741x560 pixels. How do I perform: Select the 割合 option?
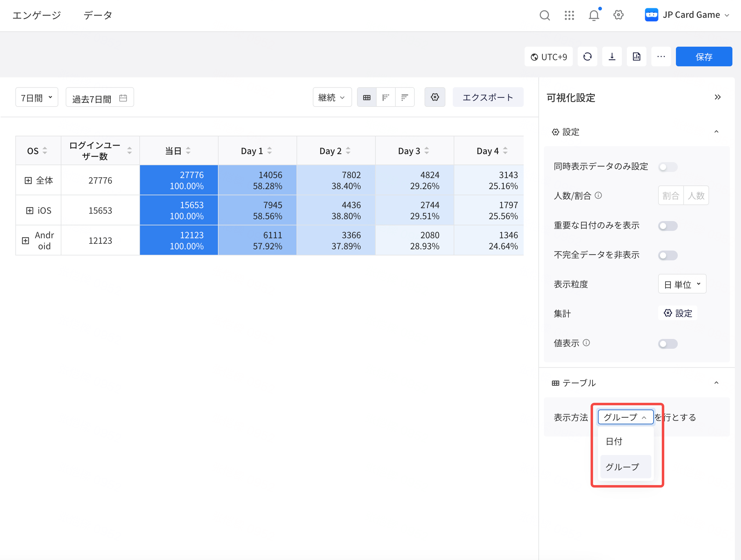tap(671, 195)
